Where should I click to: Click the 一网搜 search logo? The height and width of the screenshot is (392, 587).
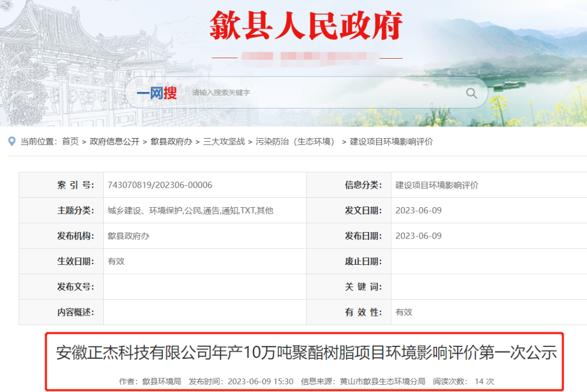157,93
